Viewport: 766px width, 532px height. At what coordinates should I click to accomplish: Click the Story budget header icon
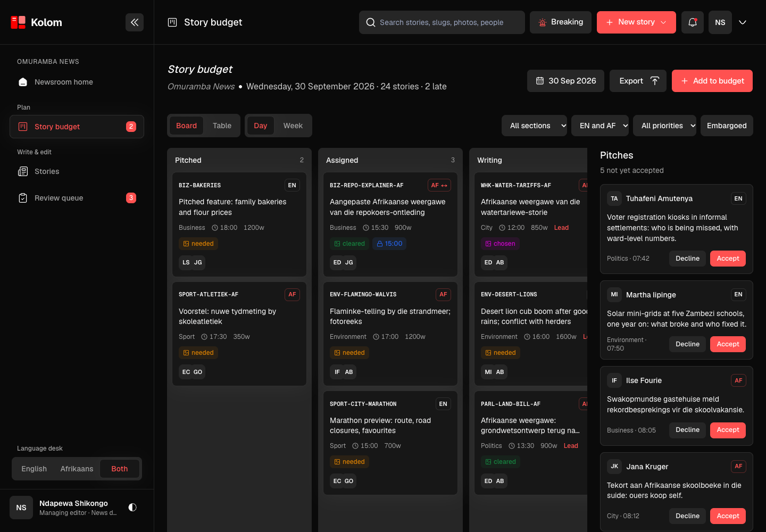coord(172,22)
